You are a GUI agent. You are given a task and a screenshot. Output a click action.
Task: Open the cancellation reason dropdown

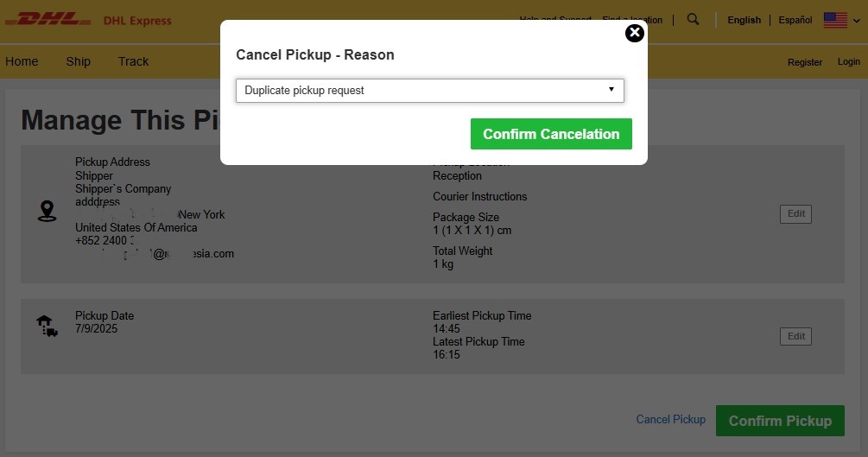pyautogui.click(x=429, y=91)
